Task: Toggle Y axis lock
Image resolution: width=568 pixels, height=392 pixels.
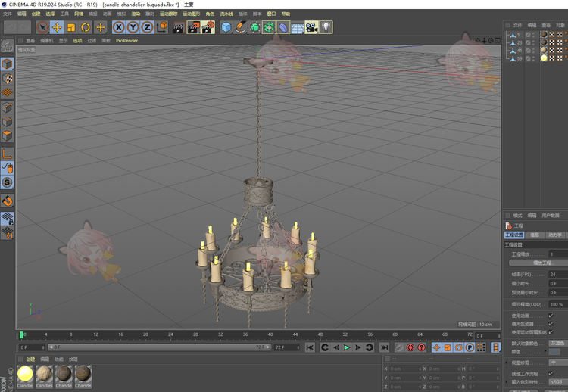Action: [133, 27]
